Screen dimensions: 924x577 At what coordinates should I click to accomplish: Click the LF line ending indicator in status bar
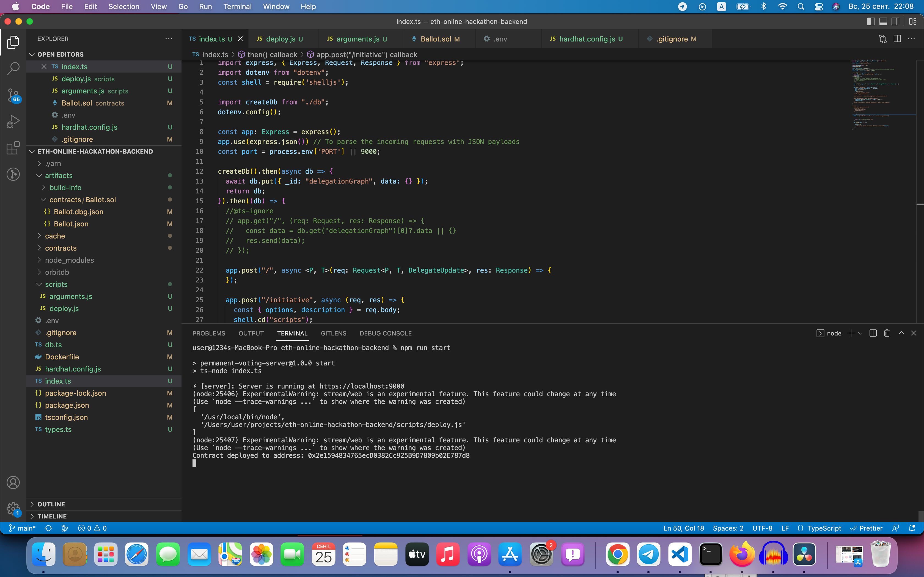coord(785,528)
